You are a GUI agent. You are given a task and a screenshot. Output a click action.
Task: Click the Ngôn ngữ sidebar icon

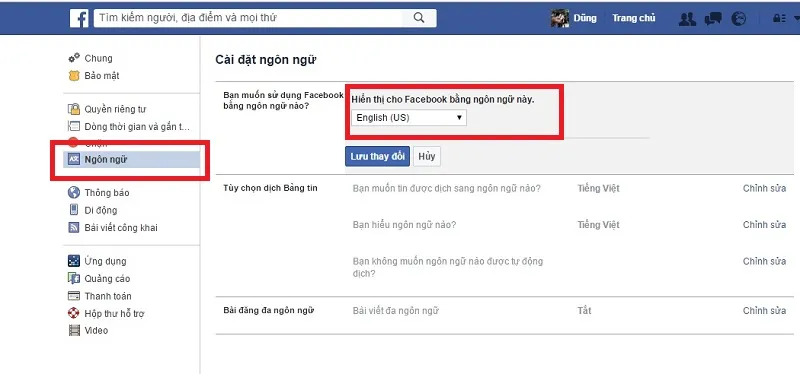click(74, 159)
